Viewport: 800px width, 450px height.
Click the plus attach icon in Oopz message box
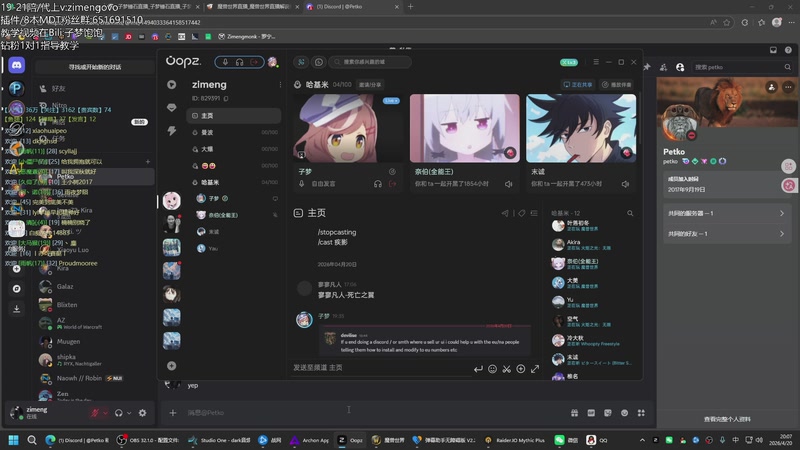tap(521, 369)
